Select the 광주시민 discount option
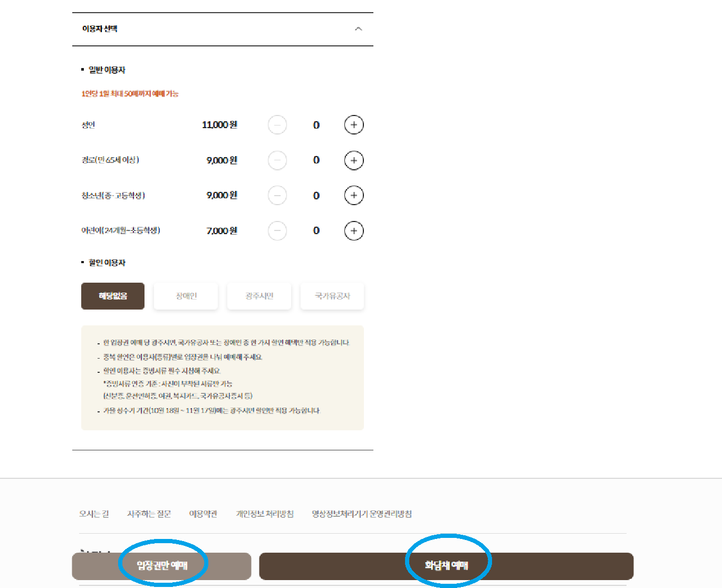The image size is (722, 588). 259,296
